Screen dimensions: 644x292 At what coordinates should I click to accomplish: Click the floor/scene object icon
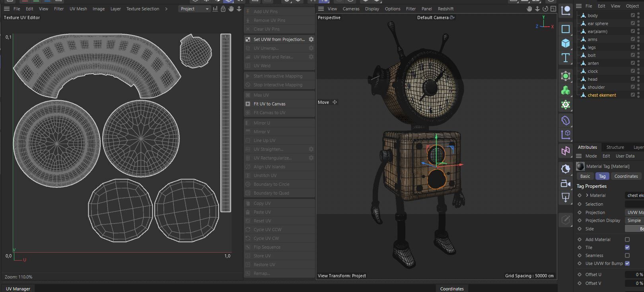565,197
